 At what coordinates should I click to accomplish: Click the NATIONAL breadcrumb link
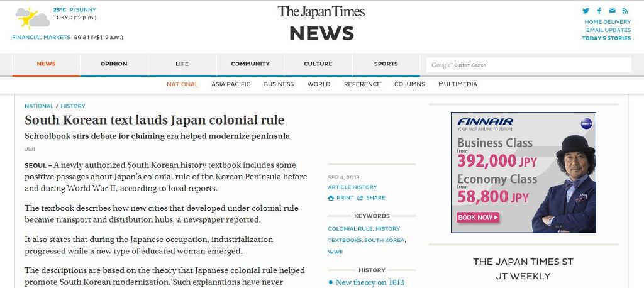(39, 106)
